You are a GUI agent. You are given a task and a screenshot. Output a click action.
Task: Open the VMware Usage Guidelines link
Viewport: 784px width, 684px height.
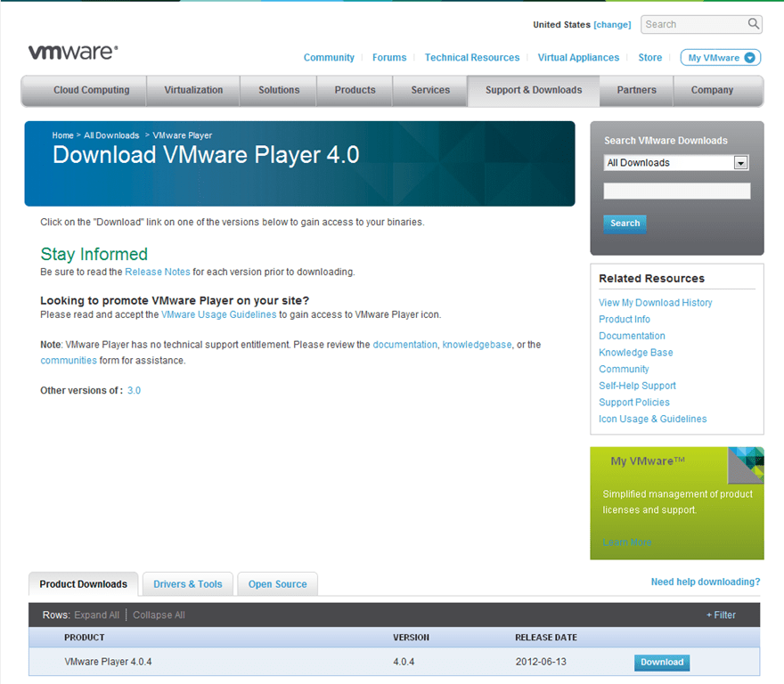218,314
